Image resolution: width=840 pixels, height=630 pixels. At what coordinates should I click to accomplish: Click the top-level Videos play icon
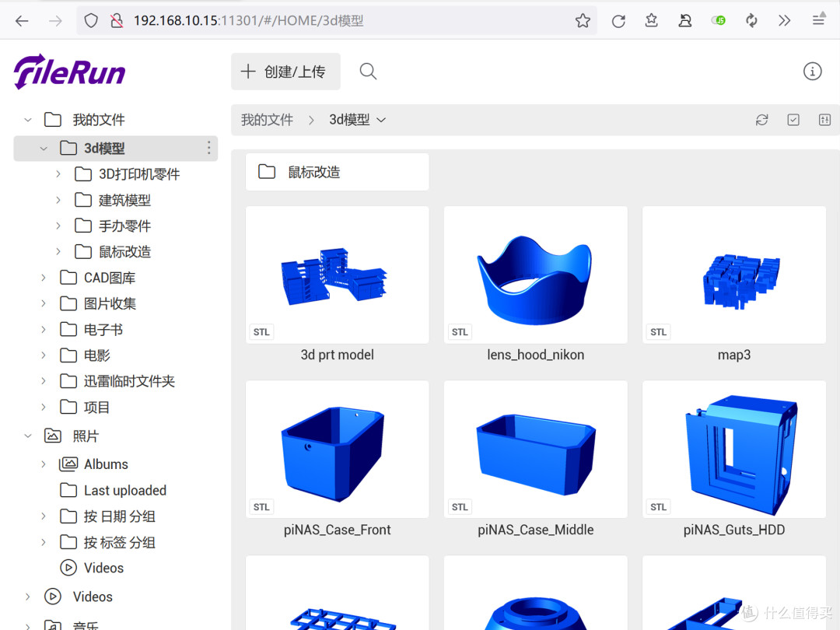[x=53, y=597]
